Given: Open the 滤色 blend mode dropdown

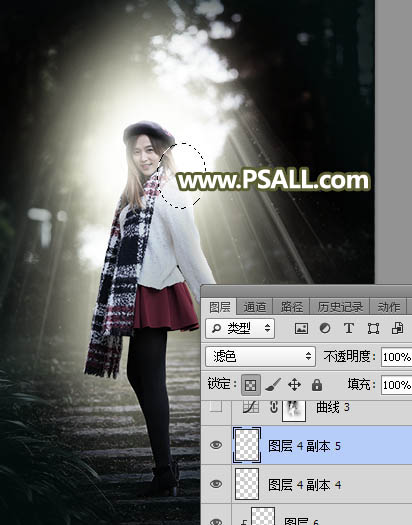Looking at the screenshot, I should 260,357.
